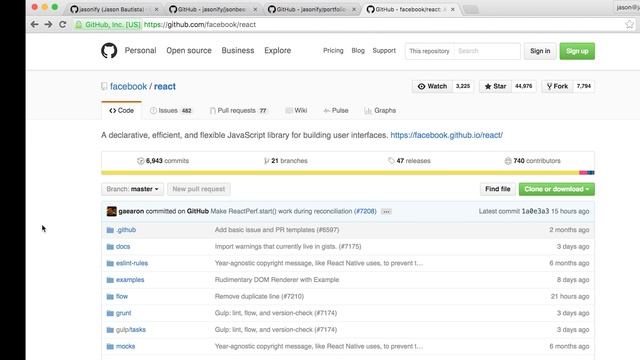Click the Star button
The height and width of the screenshot is (360, 640).
(496, 86)
